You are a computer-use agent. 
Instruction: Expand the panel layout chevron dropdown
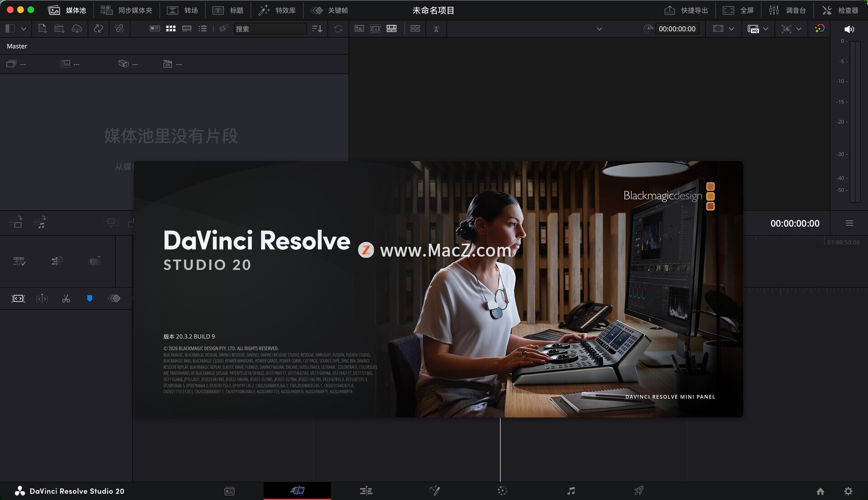point(24,28)
